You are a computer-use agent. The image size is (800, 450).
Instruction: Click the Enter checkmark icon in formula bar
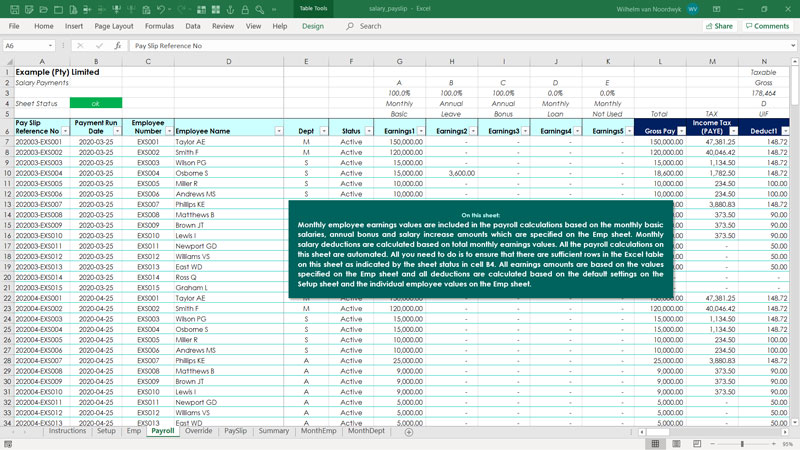[99, 45]
